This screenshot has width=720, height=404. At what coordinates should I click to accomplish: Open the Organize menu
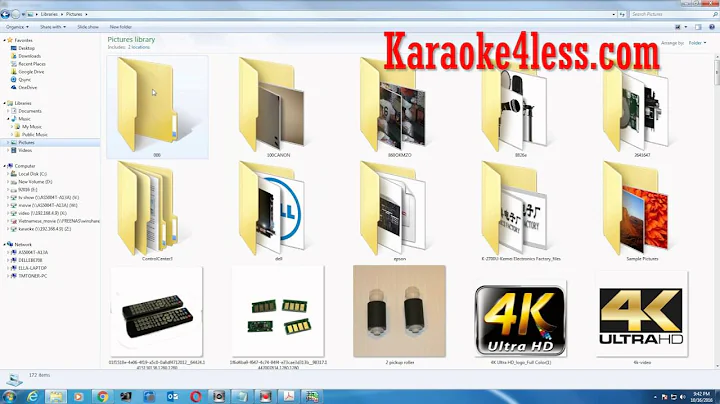coord(17,27)
